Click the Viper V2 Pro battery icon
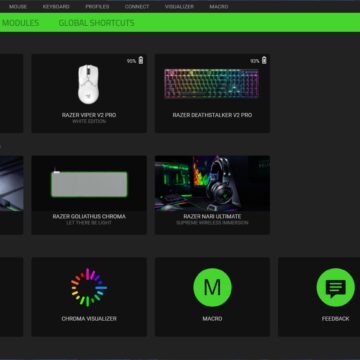This screenshot has height=360, width=360. pos(141,60)
